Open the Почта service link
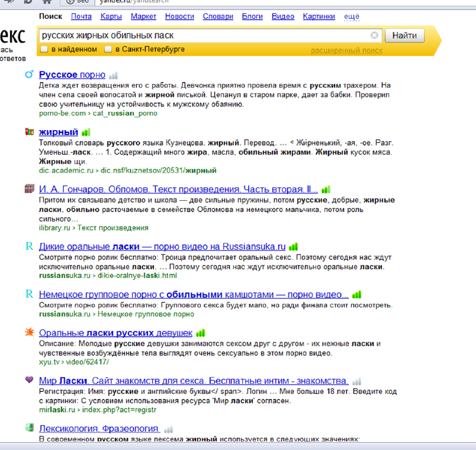 coord(81,16)
